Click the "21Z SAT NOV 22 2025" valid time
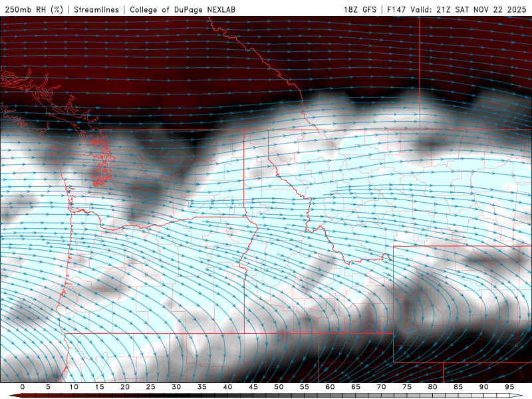The image size is (532, 399). click(481, 9)
